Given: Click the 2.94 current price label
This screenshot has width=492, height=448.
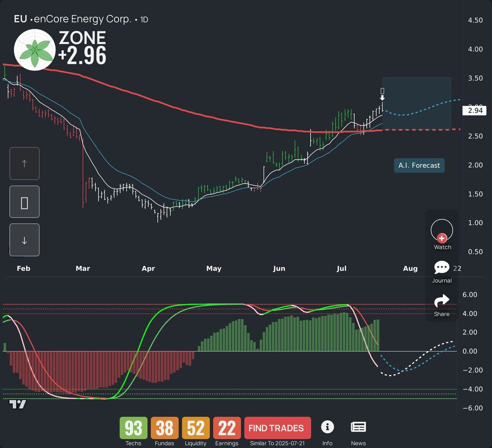Looking at the screenshot, I should click(x=475, y=110).
